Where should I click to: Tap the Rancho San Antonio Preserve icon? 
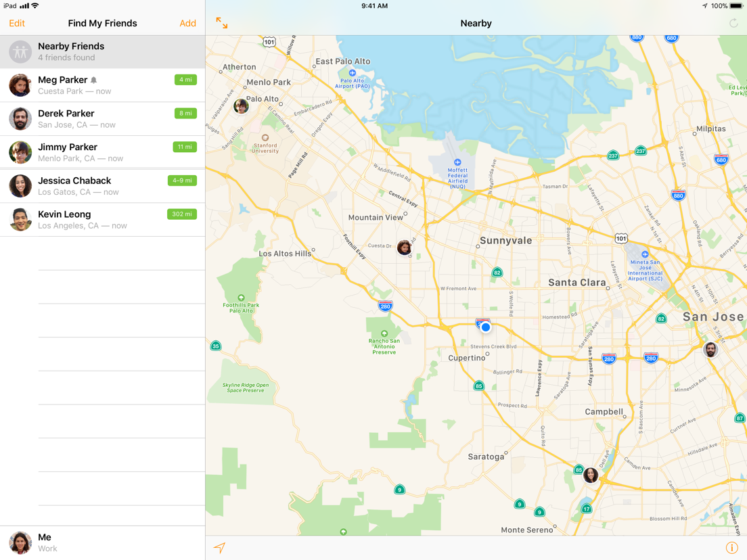[384, 333]
